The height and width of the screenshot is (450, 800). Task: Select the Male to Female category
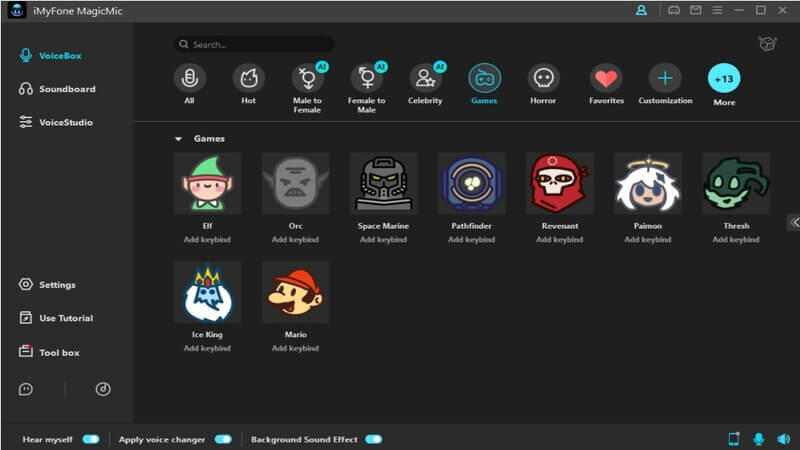click(308, 88)
